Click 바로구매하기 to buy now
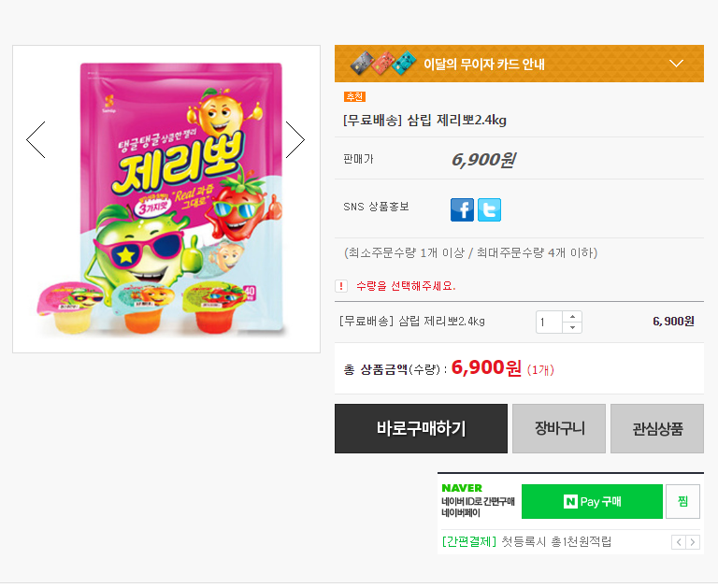This screenshot has height=588, width=718. point(421,429)
